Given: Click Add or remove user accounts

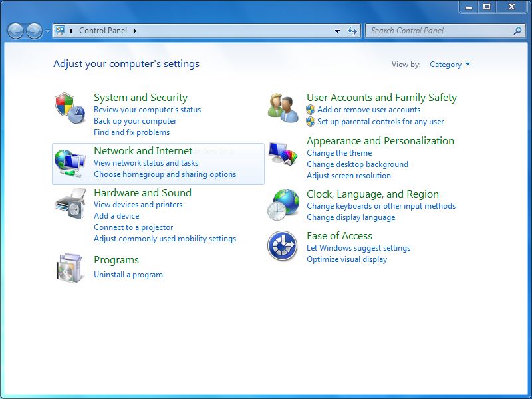Looking at the screenshot, I should (x=368, y=110).
